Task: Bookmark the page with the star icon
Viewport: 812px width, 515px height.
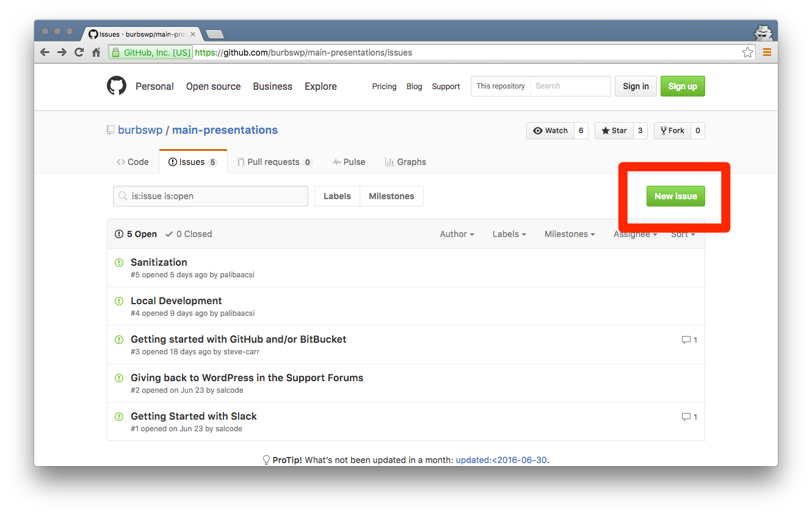Action: coord(747,53)
